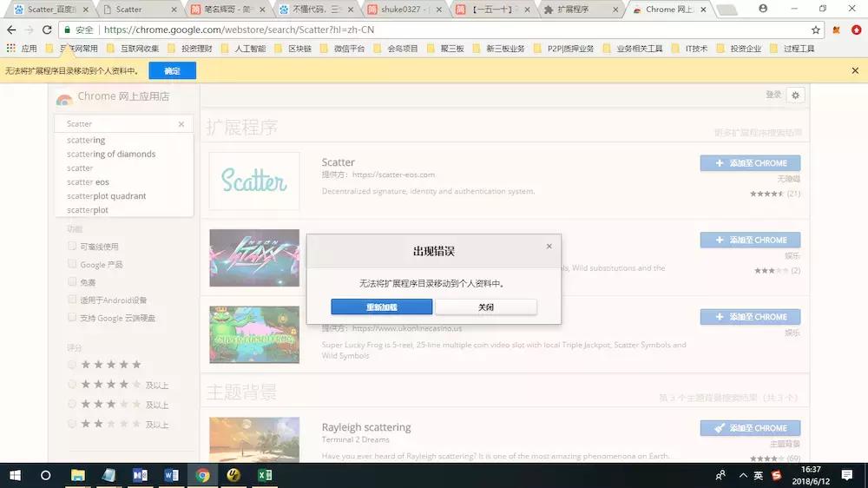This screenshot has height=488, width=868.
Task: Check the 支持 Google 云端硬盘 filter
Action: [72, 317]
